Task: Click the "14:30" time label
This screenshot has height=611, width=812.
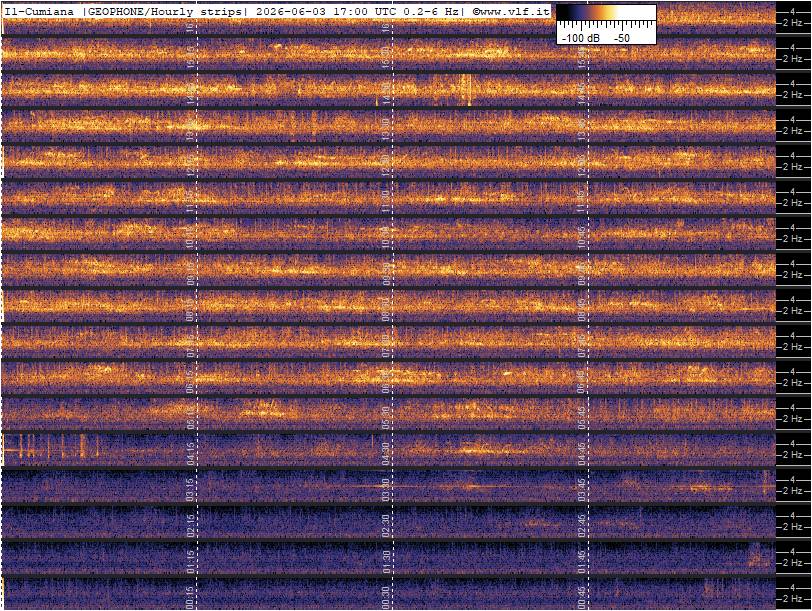Action: tap(386, 94)
